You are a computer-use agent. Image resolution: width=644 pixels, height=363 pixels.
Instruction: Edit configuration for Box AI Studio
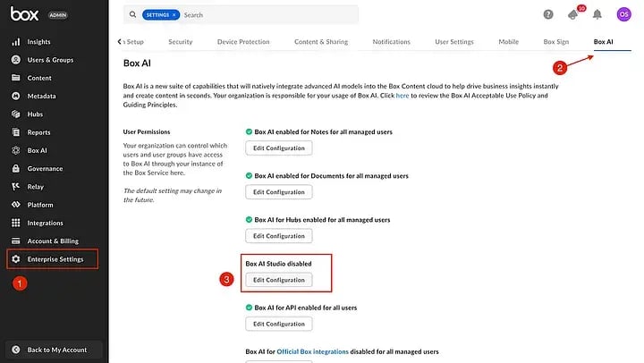tap(279, 280)
